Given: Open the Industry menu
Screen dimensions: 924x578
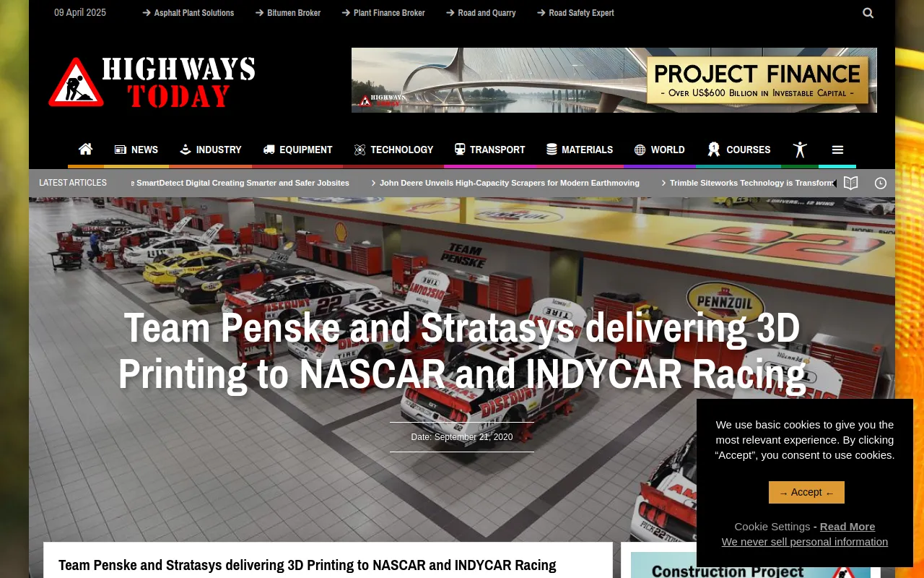Looking at the screenshot, I should tap(210, 150).
